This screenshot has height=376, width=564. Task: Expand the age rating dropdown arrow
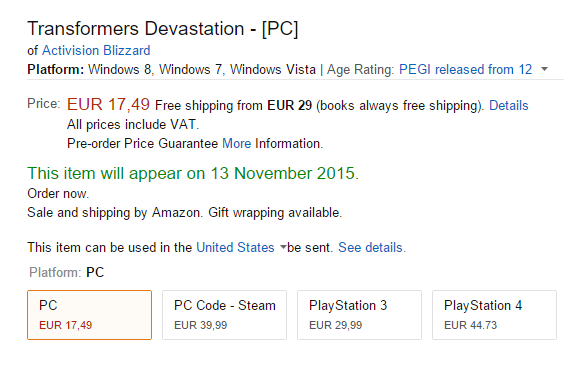(545, 69)
